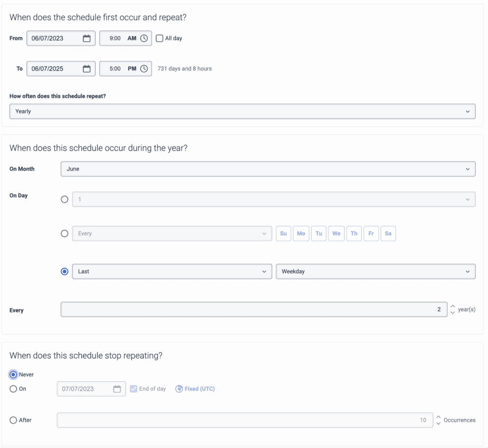This screenshot has width=488, height=448.
Task: Click the From date field showing 06/07/2023
Action: point(53,39)
